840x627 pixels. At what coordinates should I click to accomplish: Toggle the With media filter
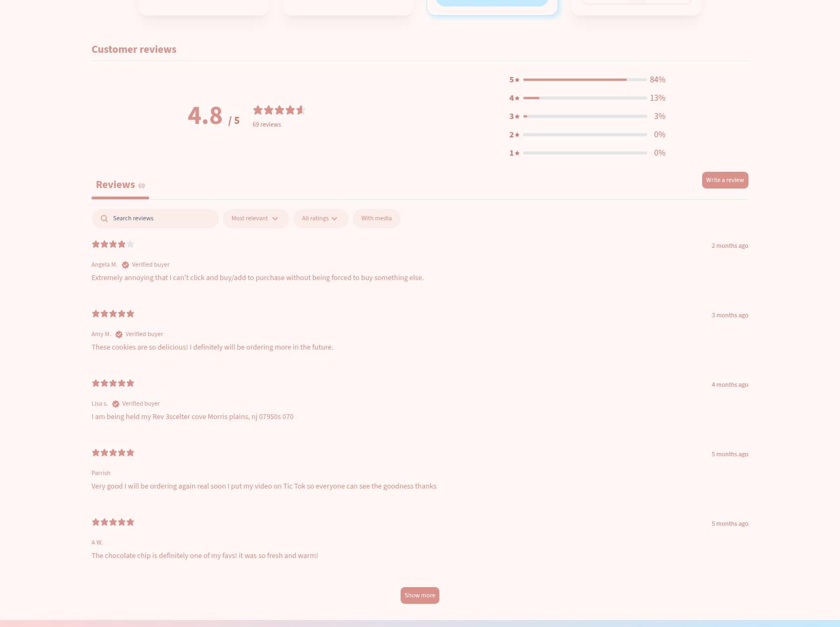(376, 219)
